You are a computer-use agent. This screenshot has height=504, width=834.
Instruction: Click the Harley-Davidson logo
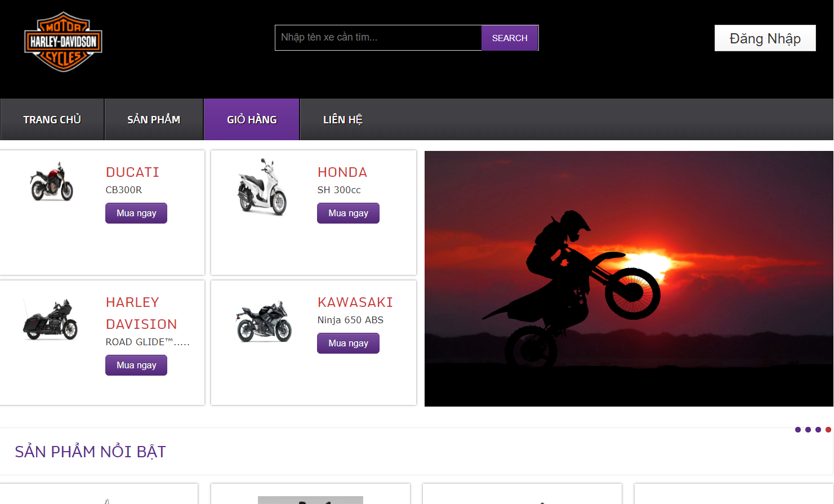click(63, 42)
